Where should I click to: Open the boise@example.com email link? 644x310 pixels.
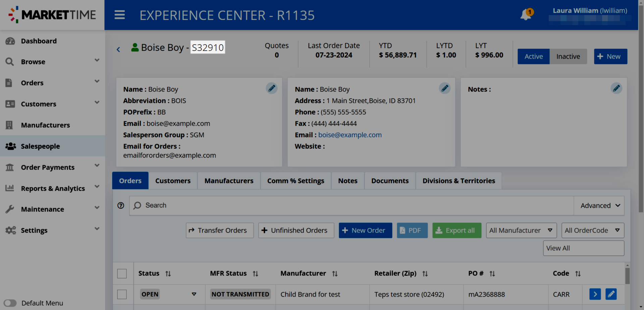350,135
